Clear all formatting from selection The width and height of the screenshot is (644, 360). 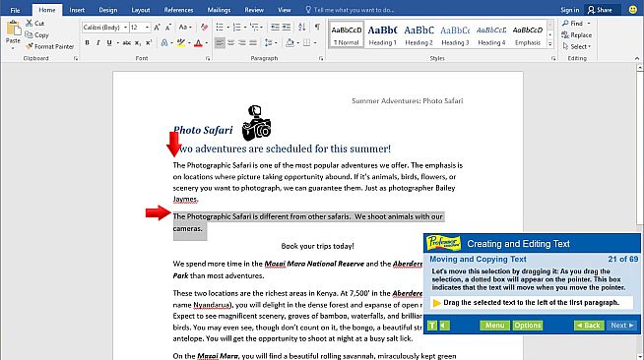[x=204, y=28]
